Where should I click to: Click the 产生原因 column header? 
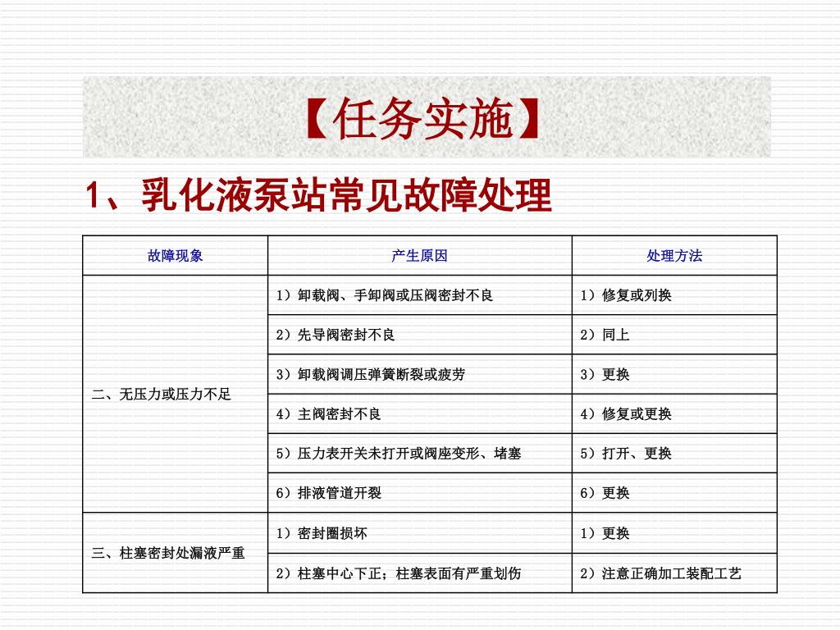(419, 256)
